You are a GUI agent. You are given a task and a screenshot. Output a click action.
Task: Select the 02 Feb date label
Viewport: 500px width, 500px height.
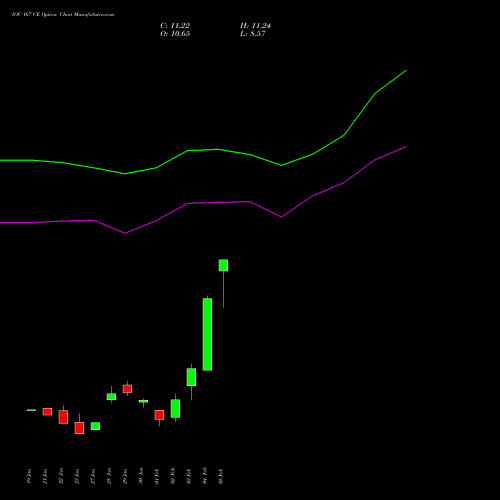click(173, 476)
